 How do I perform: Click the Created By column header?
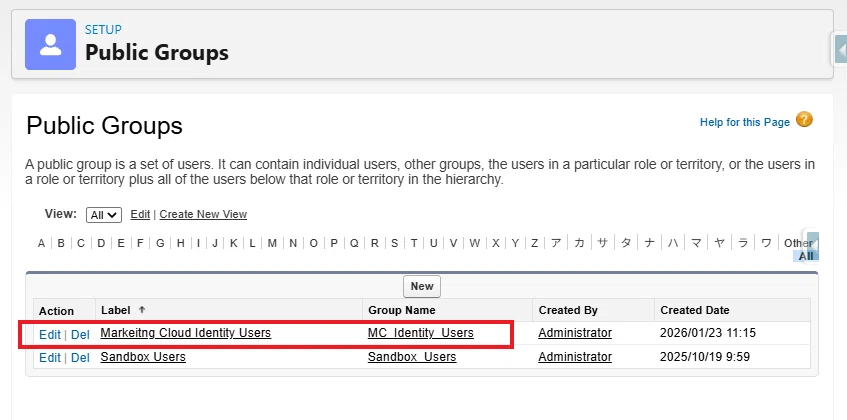tap(568, 310)
